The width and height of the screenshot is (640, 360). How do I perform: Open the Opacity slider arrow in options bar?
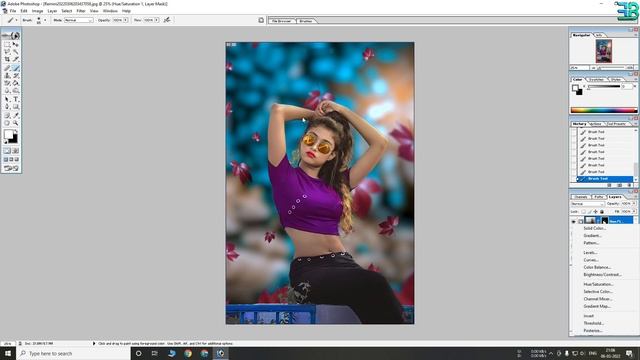pos(125,20)
